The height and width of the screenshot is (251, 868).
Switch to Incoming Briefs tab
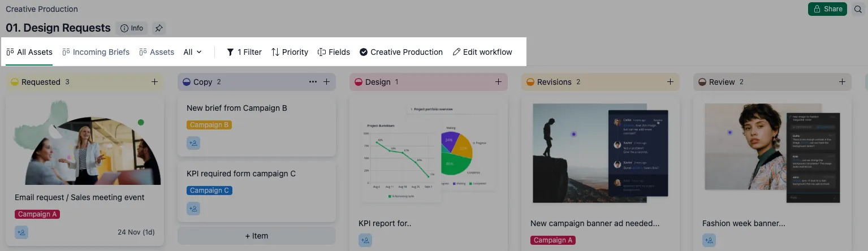pyautogui.click(x=96, y=52)
